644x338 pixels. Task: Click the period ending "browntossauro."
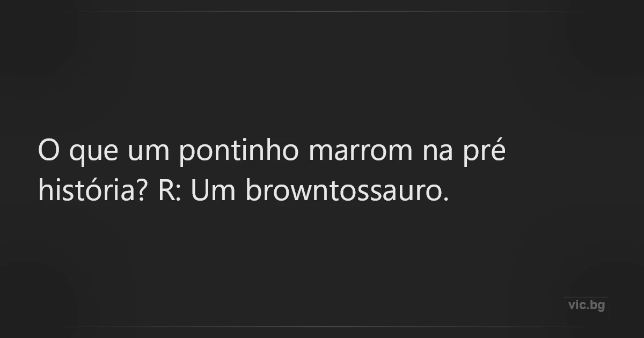445,200
